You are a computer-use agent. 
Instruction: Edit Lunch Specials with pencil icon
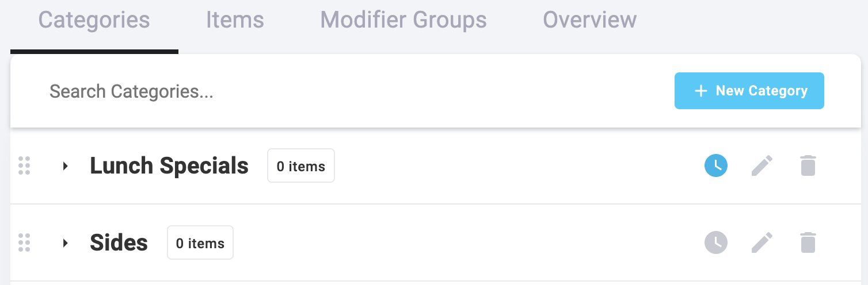click(762, 166)
